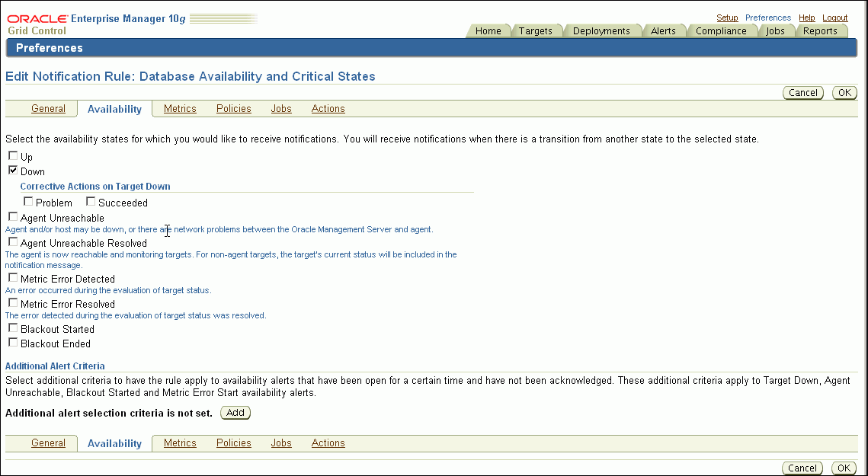The height and width of the screenshot is (476, 868).
Task: Switch to the Compliance tab
Action: coord(721,31)
